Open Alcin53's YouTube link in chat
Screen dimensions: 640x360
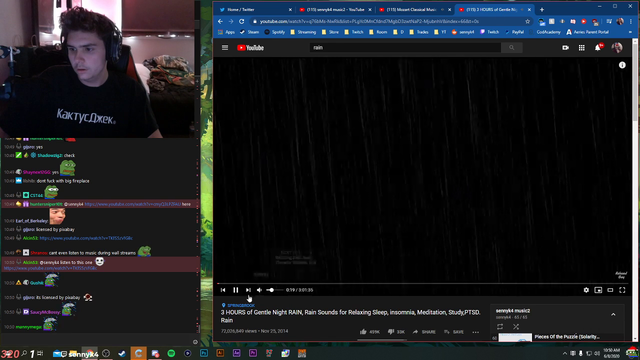tap(86, 238)
